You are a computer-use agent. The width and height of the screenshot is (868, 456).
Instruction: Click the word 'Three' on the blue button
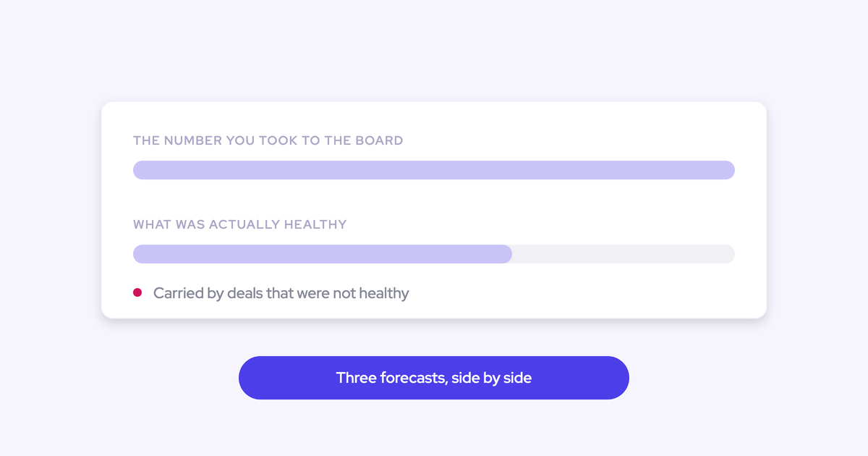coord(356,378)
